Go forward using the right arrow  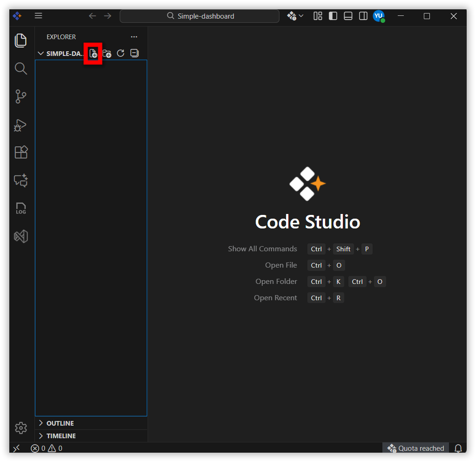tap(108, 16)
